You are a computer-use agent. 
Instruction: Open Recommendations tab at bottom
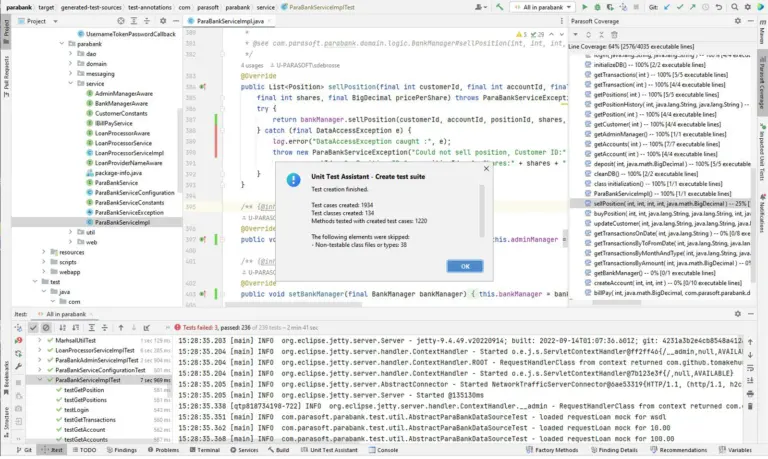pos(678,450)
